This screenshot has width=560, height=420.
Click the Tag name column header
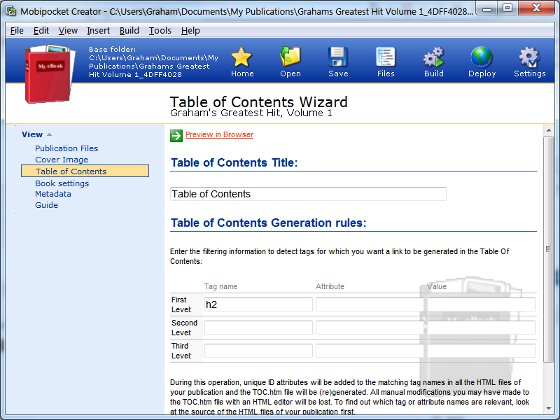click(x=220, y=286)
